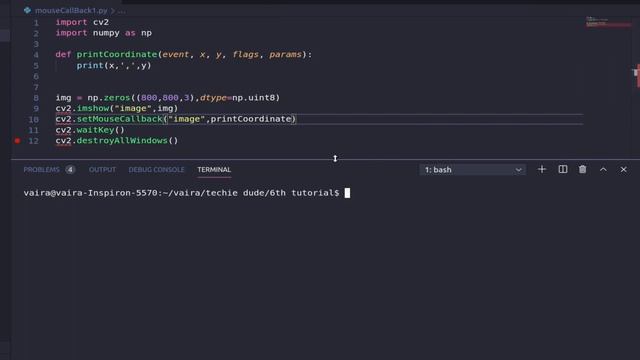Click the Python file icon in breadcrumb

27,10
